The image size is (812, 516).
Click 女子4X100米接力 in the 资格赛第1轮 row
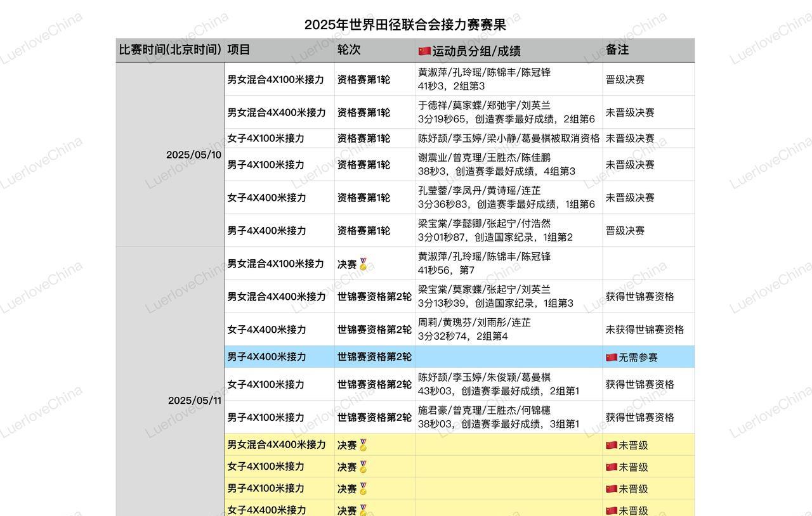(x=266, y=138)
